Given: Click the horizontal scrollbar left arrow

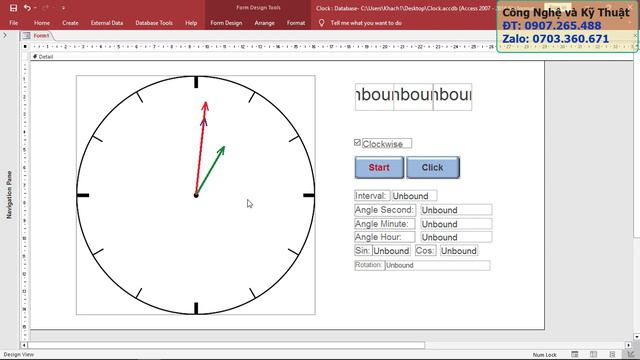Looking at the screenshot, I should pos(24,345).
